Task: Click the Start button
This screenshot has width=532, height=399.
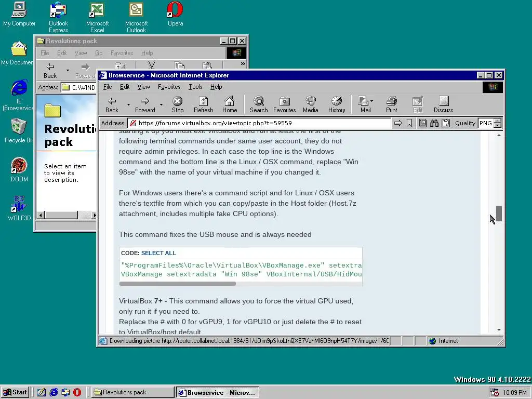Action: [x=15, y=392]
